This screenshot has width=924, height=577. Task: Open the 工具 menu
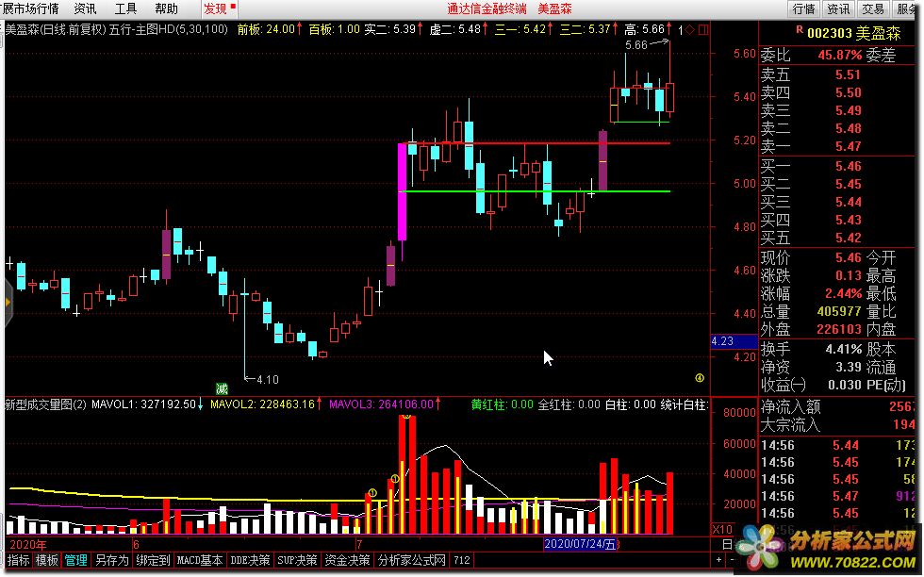[x=125, y=8]
